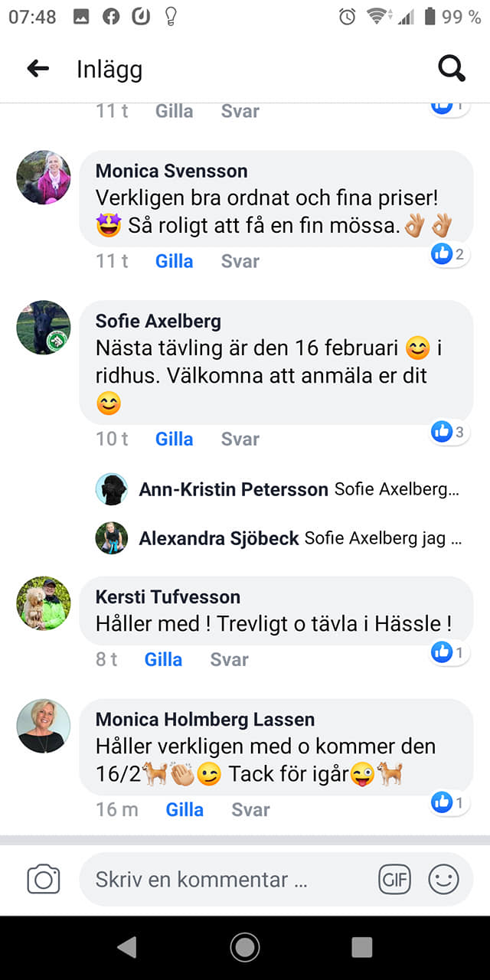Reply to Monica Holmberg Lassen with Svar

[x=251, y=809]
